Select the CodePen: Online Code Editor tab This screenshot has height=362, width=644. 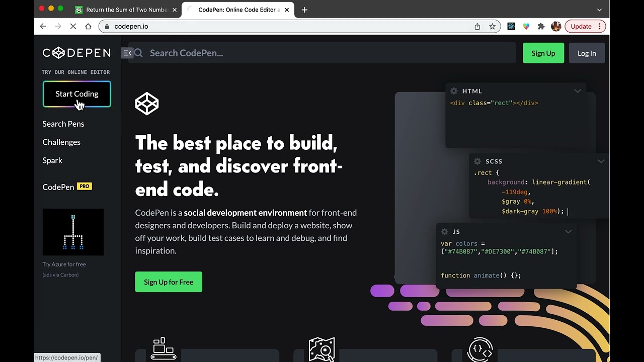(x=237, y=10)
